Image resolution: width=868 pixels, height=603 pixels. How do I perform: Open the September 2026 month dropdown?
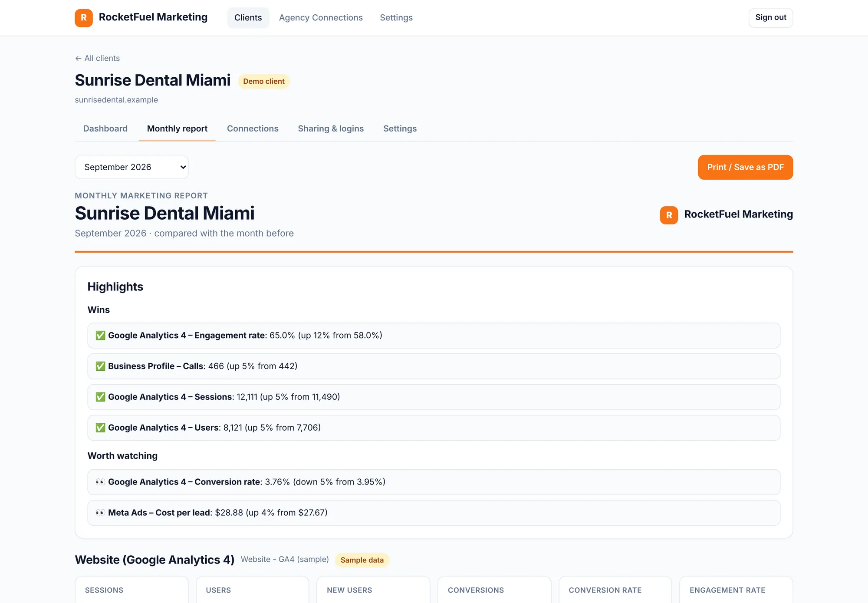point(132,167)
